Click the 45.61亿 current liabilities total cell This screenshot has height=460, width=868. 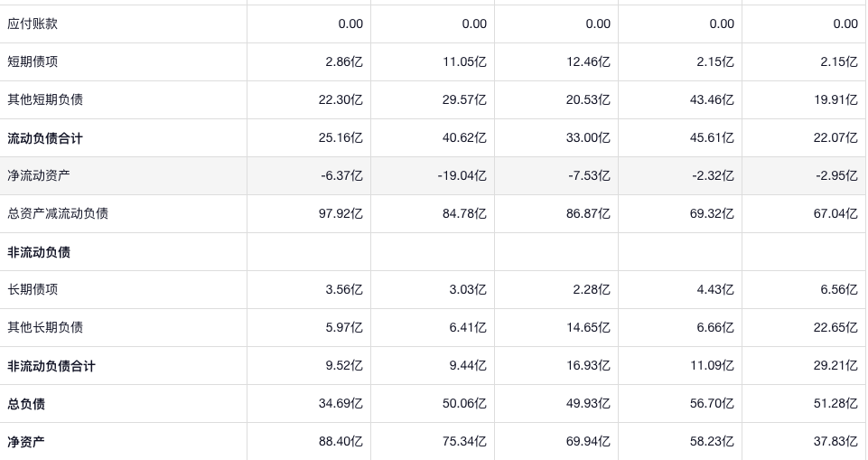click(x=712, y=138)
